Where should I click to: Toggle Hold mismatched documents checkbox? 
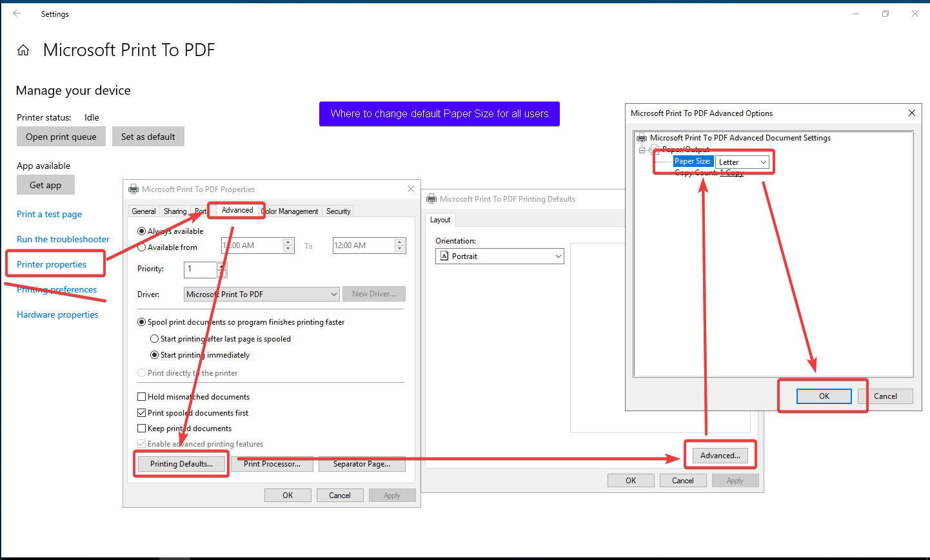[141, 397]
